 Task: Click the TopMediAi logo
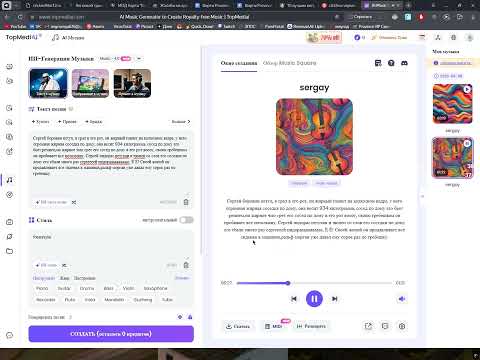[x=23, y=37]
